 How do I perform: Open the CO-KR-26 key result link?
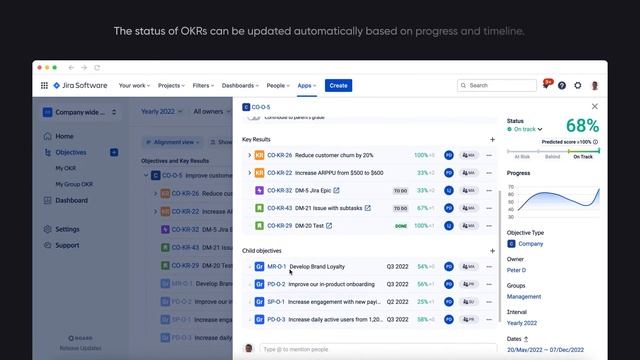(x=280, y=155)
